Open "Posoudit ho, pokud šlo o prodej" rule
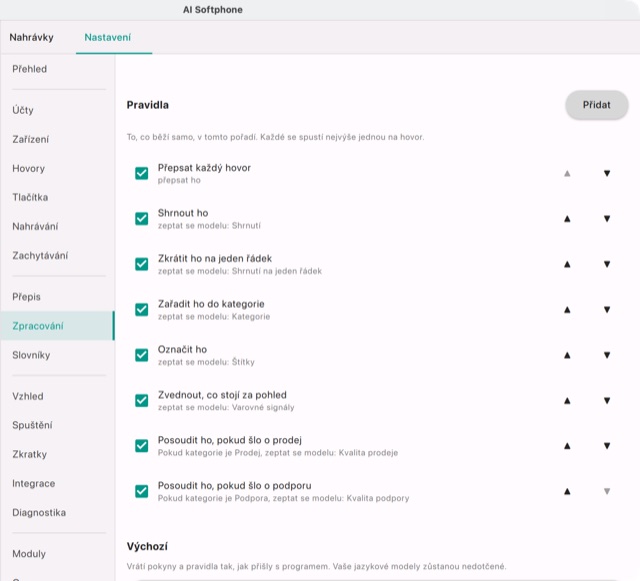This screenshot has height=581, width=640. pyautogui.click(x=230, y=440)
